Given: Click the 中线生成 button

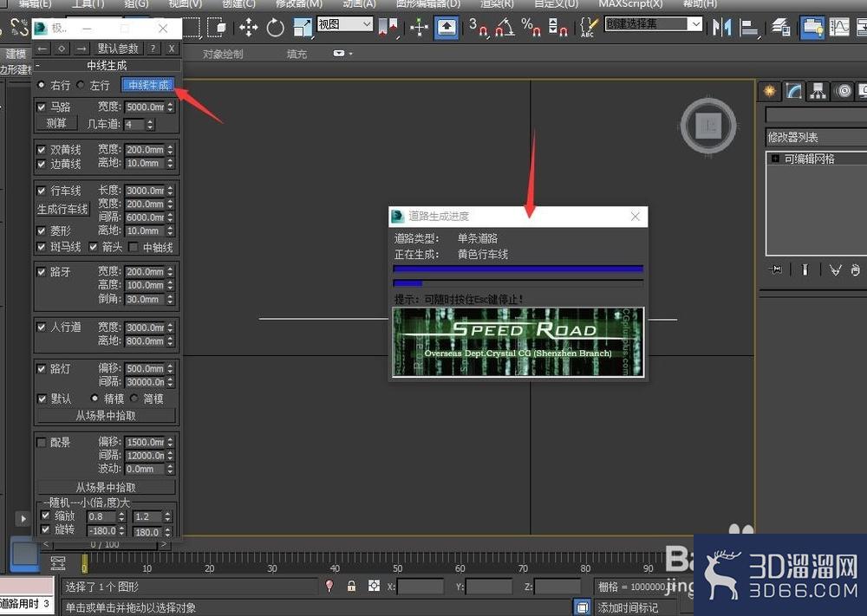Looking at the screenshot, I should pyautogui.click(x=149, y=85).
